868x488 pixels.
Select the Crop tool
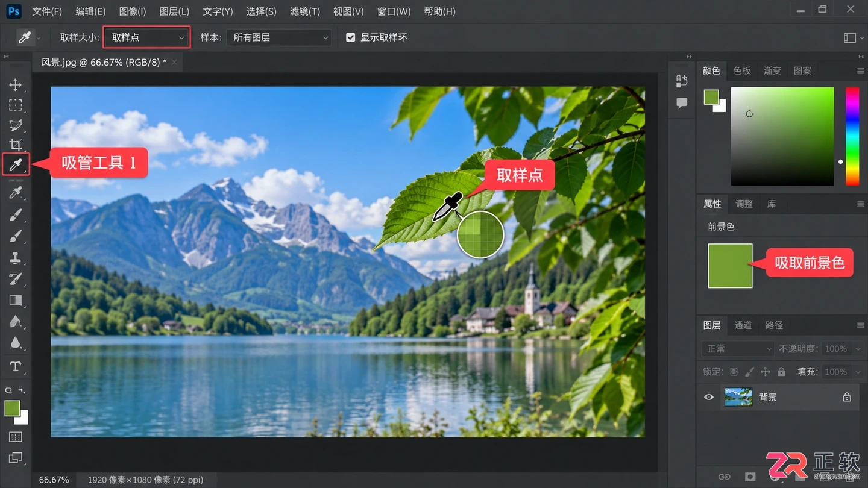(16, 145)
